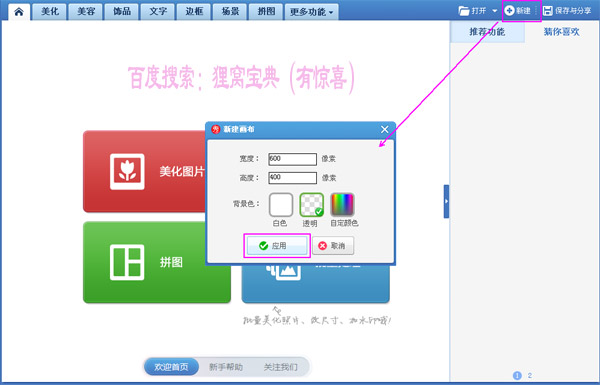Screen dimensions: 600x385
Task: Switch to the 拼图 tab
Action: 266,11
